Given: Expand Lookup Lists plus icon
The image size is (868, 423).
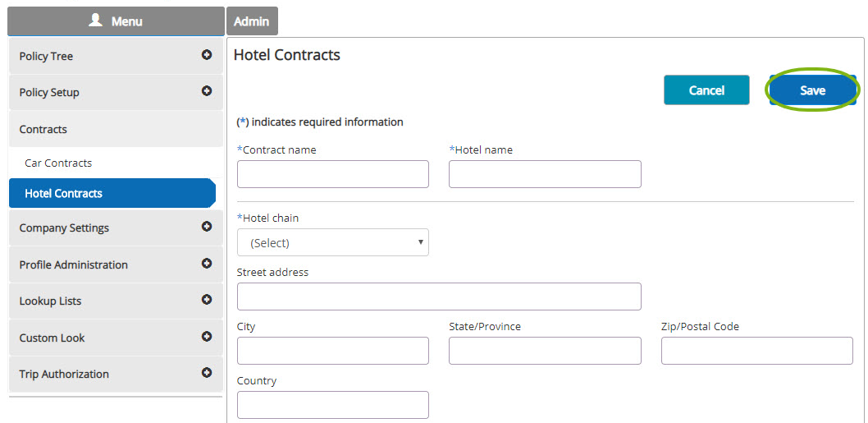Looking at the screenshot, I should [x=207, y=299].
